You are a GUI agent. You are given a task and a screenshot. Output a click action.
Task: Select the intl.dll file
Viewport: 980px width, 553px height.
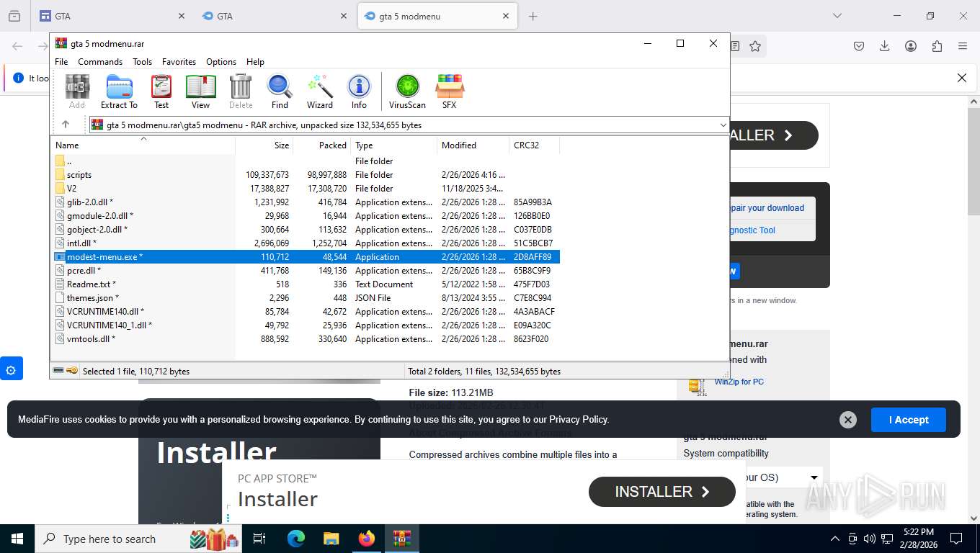click(306, 243)
